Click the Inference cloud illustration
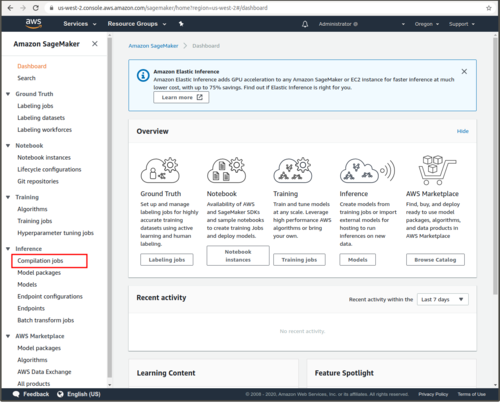The image size is (500, 418). (367, 170)
